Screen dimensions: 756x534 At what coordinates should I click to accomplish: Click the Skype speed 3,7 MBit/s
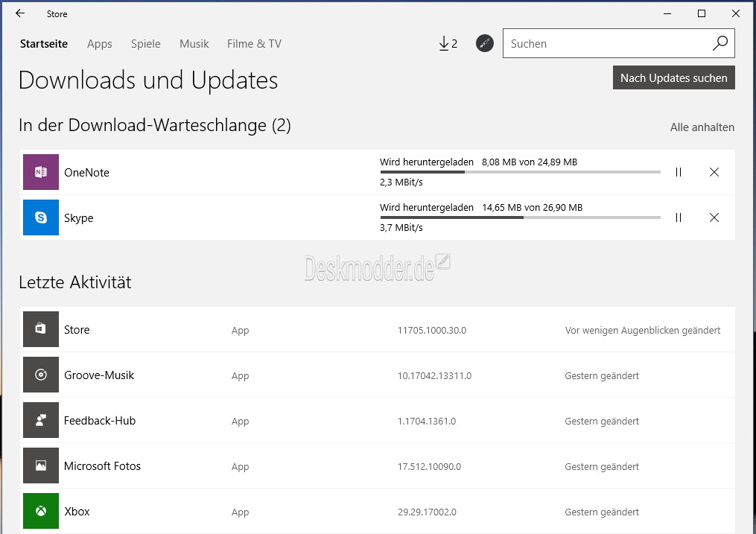click(401, 227)
